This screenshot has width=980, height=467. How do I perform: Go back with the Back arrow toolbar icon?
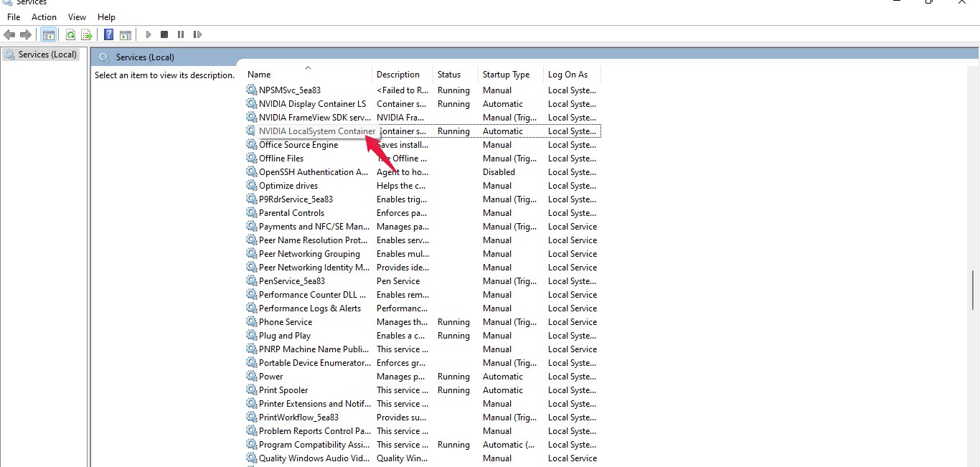coord(9,34)
